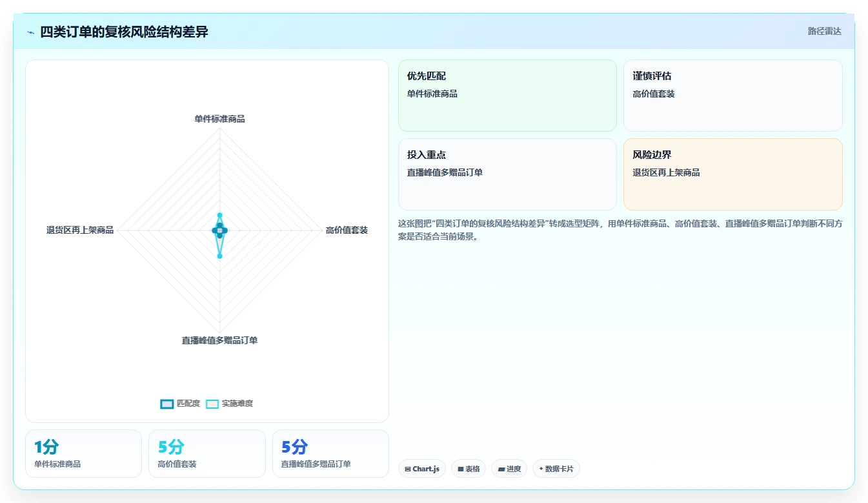This screenshot has height=503, width=868.
Task: Select the 5分 直播峰值多赠品订单 score card
Action: pyautogui.click(x=330, y=453)
